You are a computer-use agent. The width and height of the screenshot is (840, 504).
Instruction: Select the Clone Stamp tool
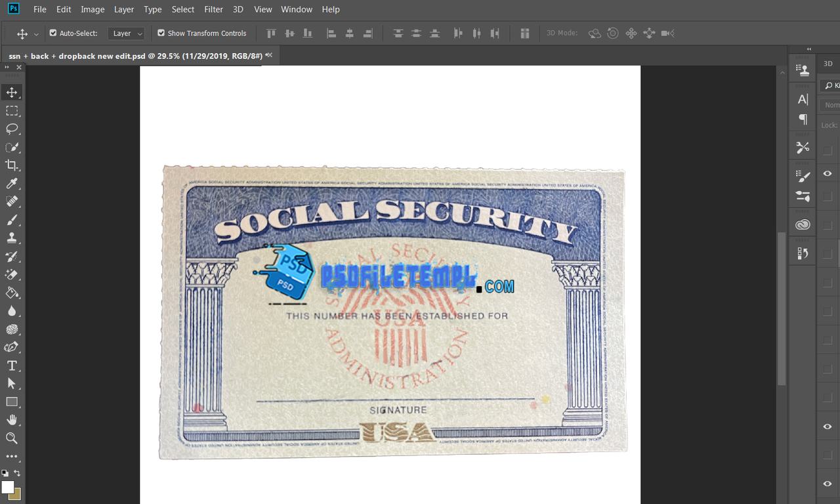pyautogui.click(x=12, y=238)
